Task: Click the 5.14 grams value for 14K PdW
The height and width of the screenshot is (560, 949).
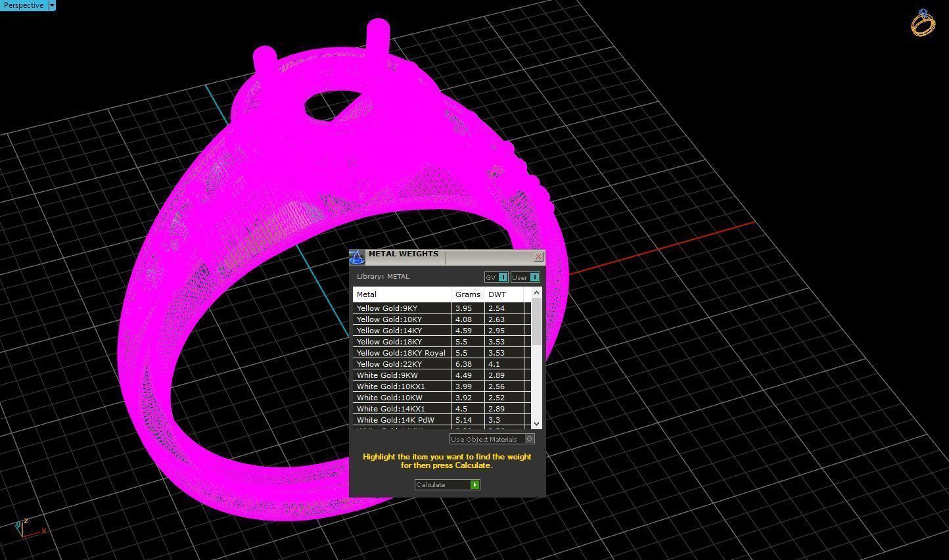Action: coord(463,420)
